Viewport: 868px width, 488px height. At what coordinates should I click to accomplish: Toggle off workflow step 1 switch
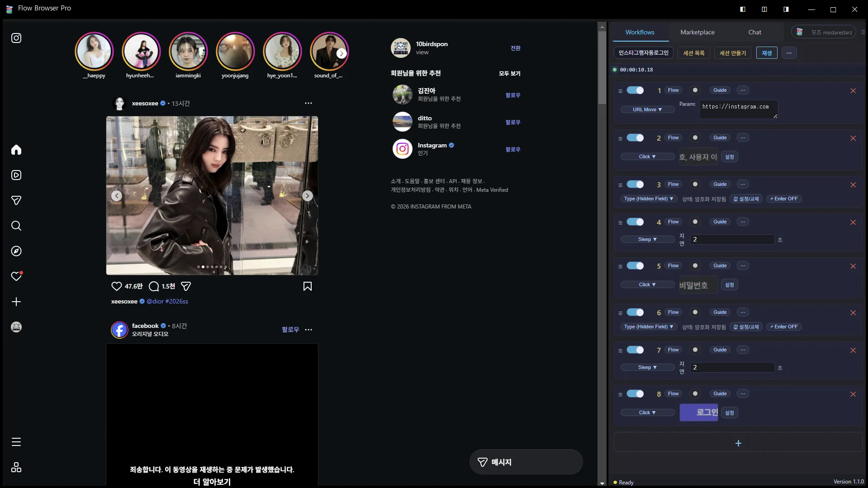click(x=635, y=90)
